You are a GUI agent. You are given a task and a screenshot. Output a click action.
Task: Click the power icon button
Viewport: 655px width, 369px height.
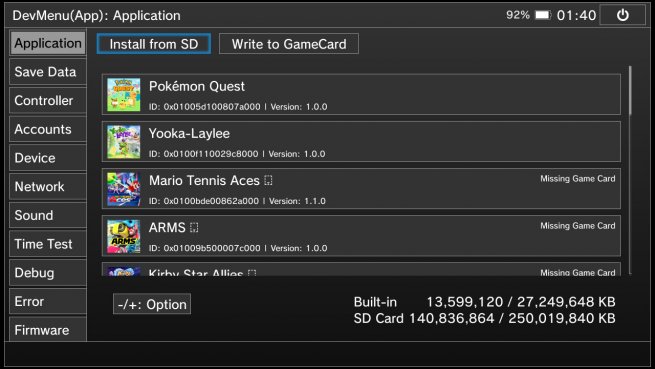coord(622,15)
